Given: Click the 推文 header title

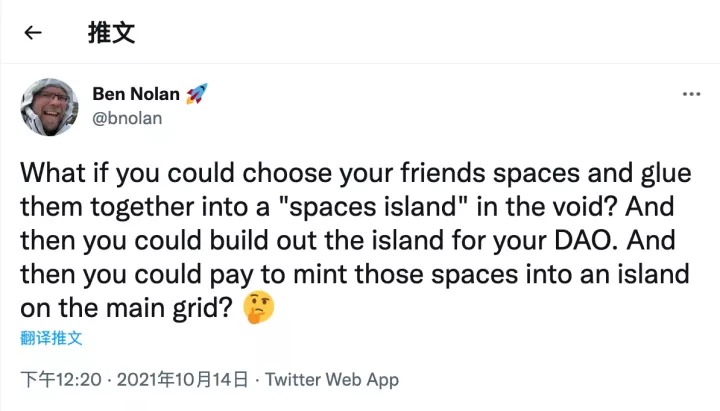Looking at the screenshot, I should [111, 32].
